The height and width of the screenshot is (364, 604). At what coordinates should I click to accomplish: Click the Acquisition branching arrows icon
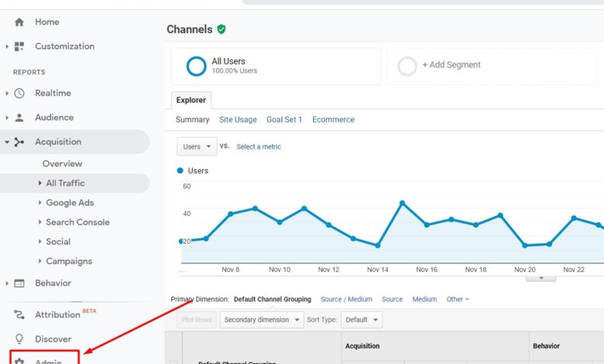(19, 143)
